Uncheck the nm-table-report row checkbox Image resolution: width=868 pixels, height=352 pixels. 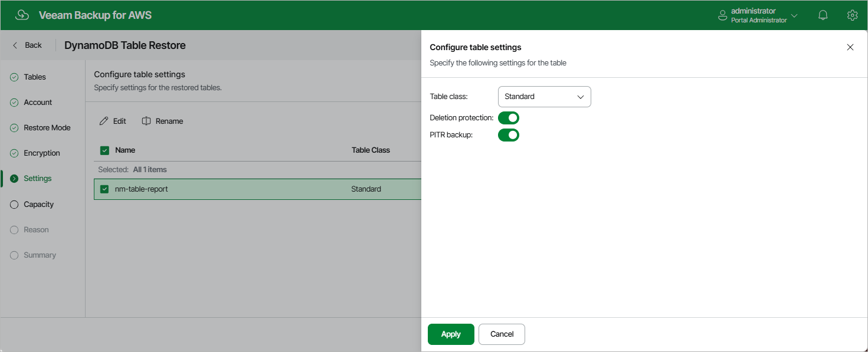[x=104, y=189]
